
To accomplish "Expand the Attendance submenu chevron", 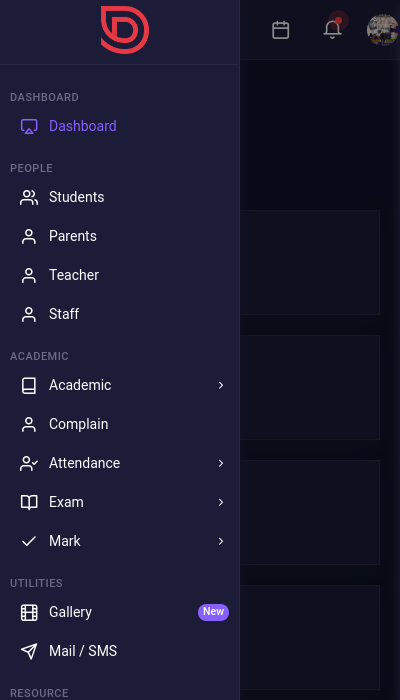I will [221, 463].
